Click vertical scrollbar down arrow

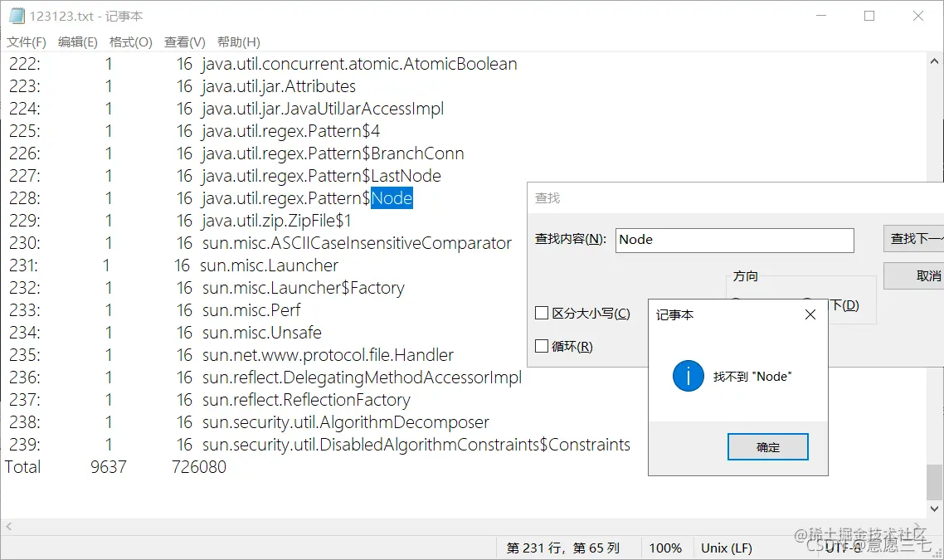pos(934,509)
